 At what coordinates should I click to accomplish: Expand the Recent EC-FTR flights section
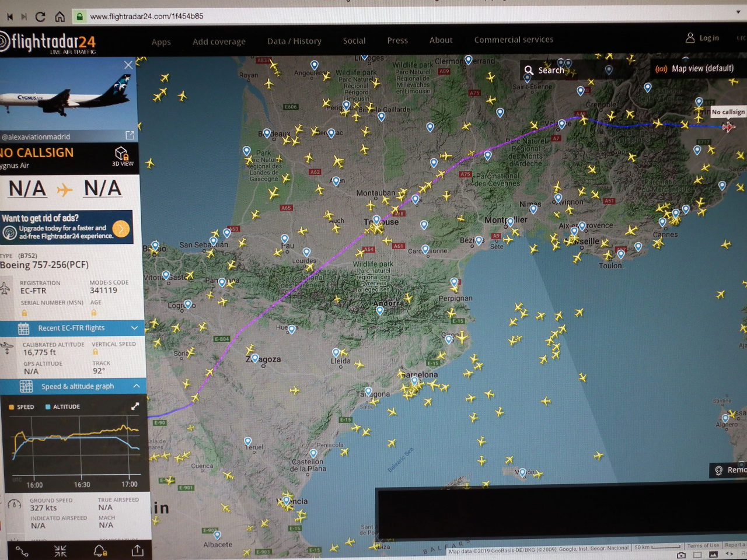pos(72,328)
